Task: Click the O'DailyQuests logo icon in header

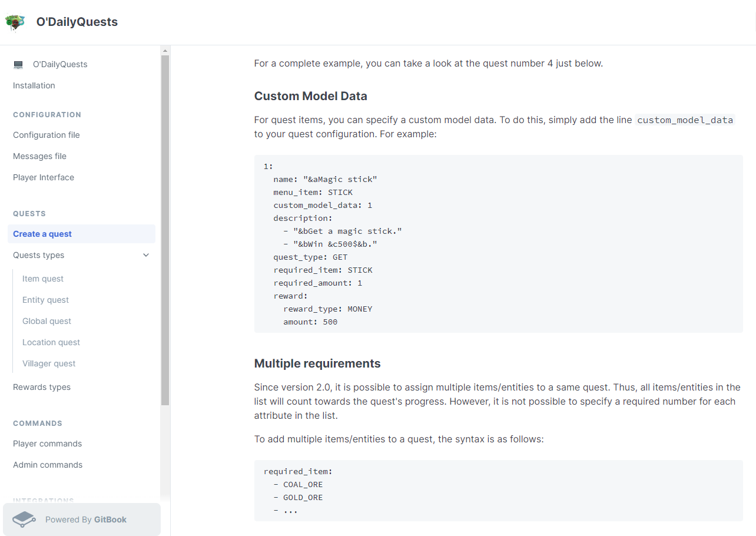Action: [15, 22]
